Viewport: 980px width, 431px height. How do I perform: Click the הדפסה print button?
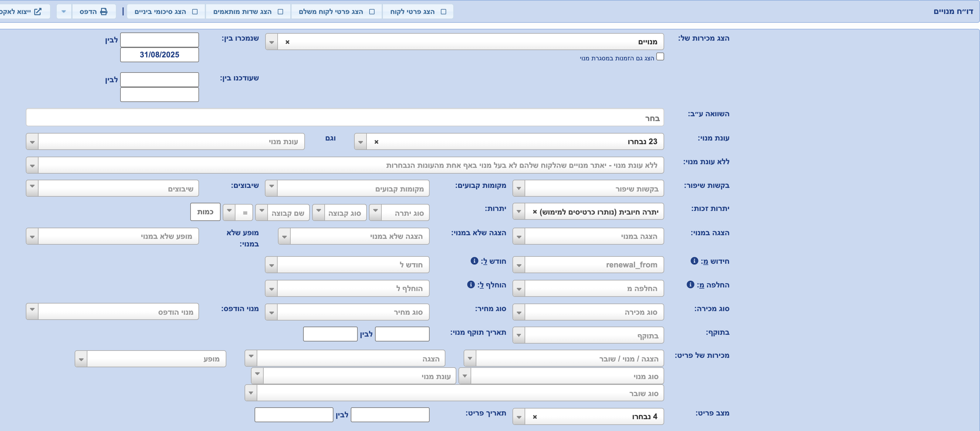[93, 12]
